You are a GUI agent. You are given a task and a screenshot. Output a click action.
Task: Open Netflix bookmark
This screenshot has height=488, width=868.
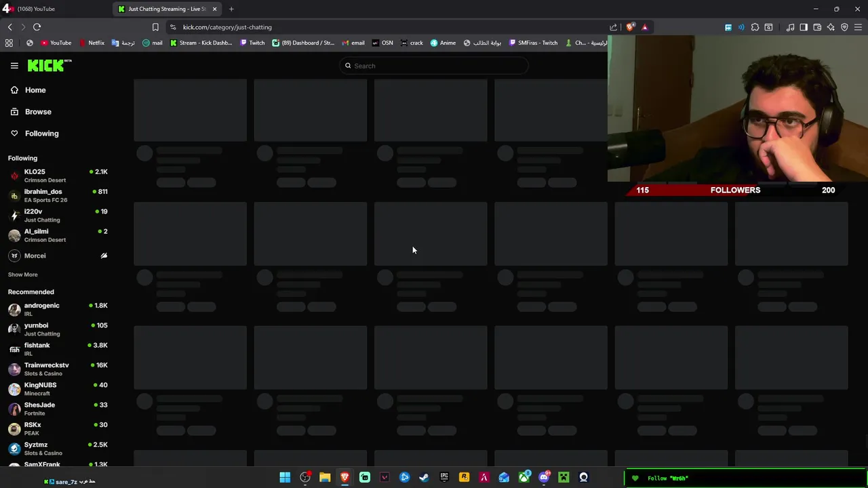[x=92, y=43]
